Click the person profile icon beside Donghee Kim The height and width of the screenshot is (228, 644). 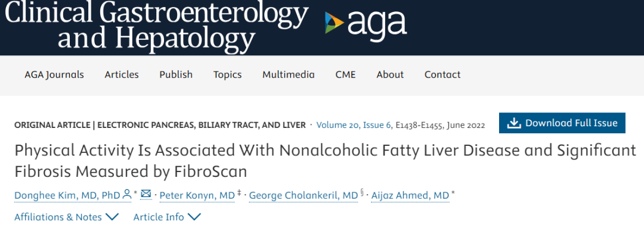(x=127, y=195)
